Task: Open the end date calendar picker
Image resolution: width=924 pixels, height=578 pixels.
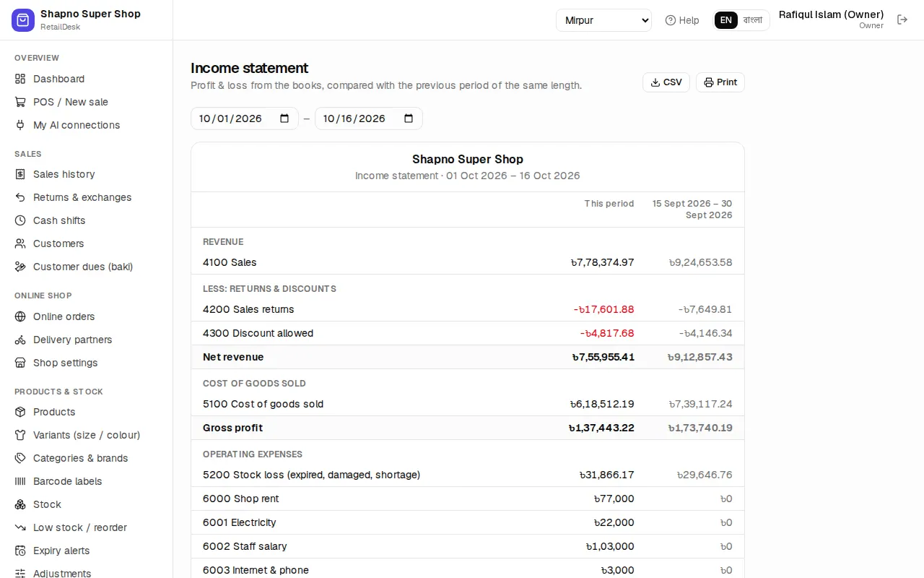Action: 409,118
